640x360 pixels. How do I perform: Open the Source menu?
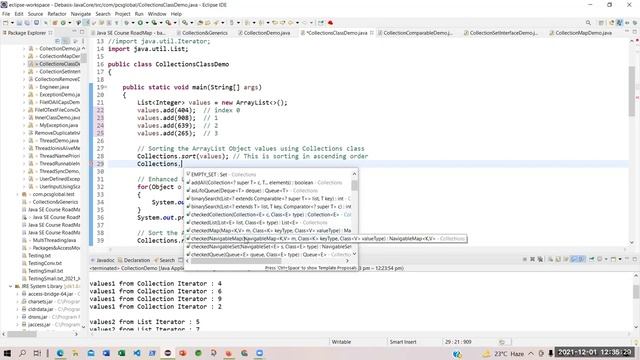35,14
